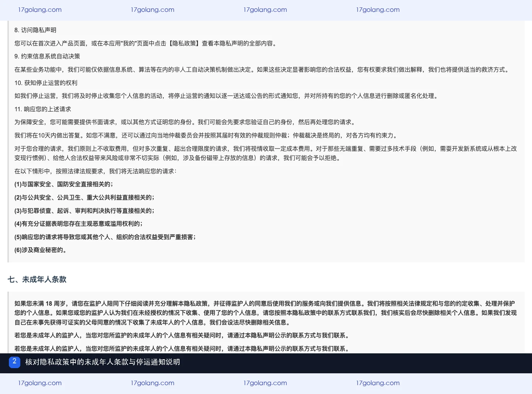
Task: Click the 【隐私政策】 text in the privacy statement
Action: (184, 43)
